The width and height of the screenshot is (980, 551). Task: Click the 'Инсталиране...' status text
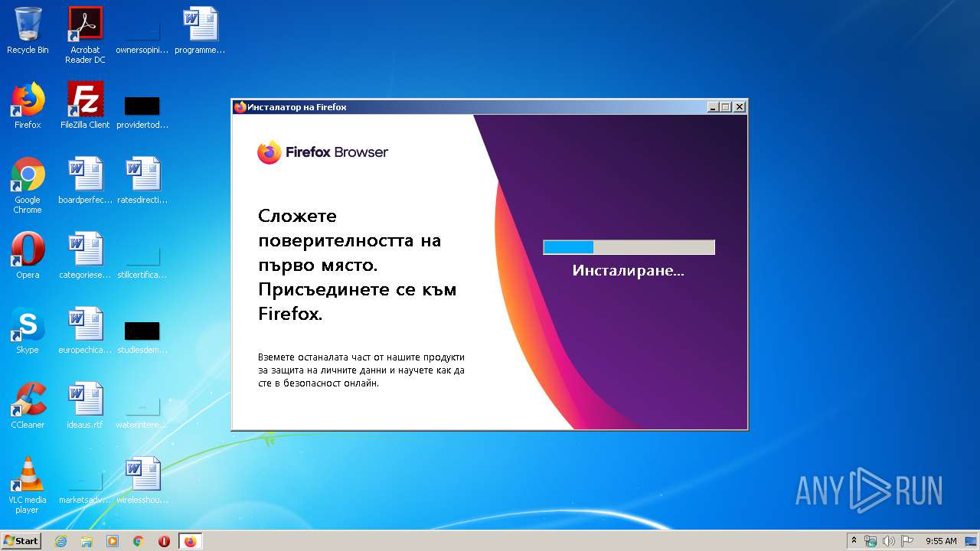coord(629,271)
